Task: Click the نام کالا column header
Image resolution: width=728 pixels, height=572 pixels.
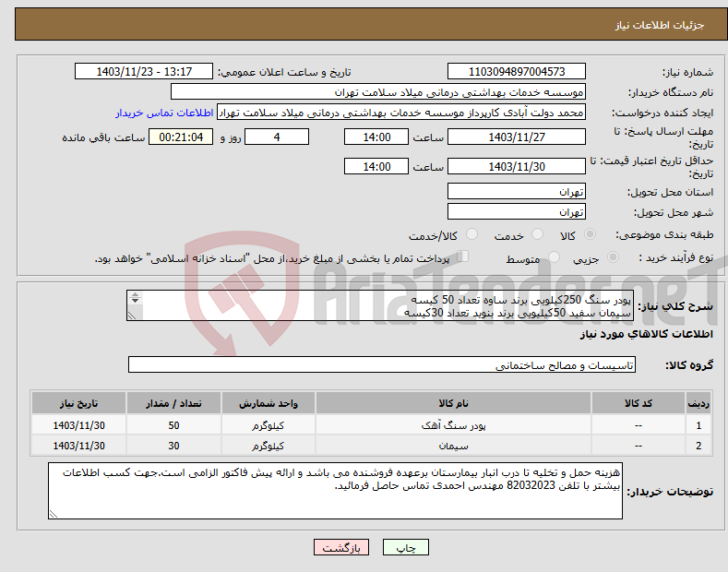Action: coord(453,403)
